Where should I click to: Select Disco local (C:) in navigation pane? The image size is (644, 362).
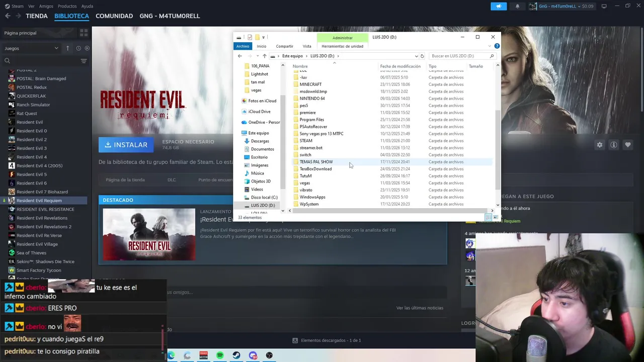pyautogui.click(x=264, y=197)
